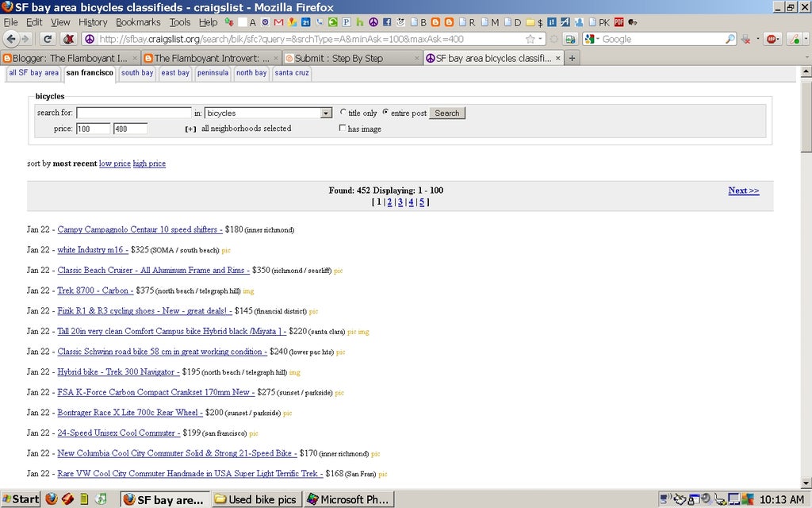The image size is (812, 508).
Task: Click the Gmail bookmark icon in toolbar
Action: point(278,22)
